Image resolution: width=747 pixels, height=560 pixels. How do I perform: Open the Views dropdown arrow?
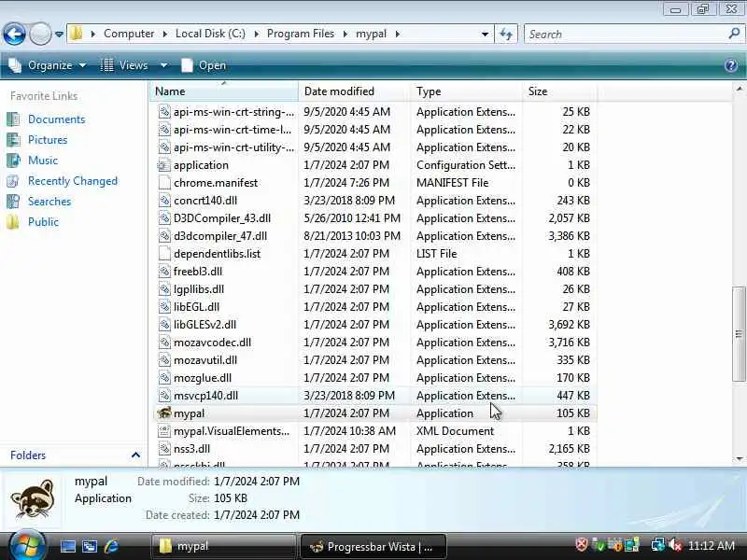click(x=163, y=65)
